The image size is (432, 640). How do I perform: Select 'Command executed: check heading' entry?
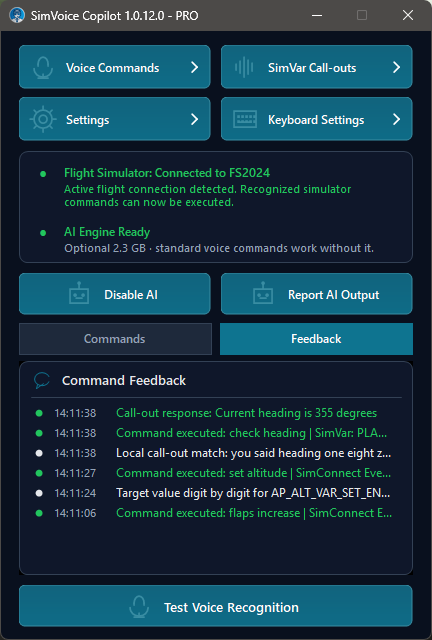pos(251,433)
